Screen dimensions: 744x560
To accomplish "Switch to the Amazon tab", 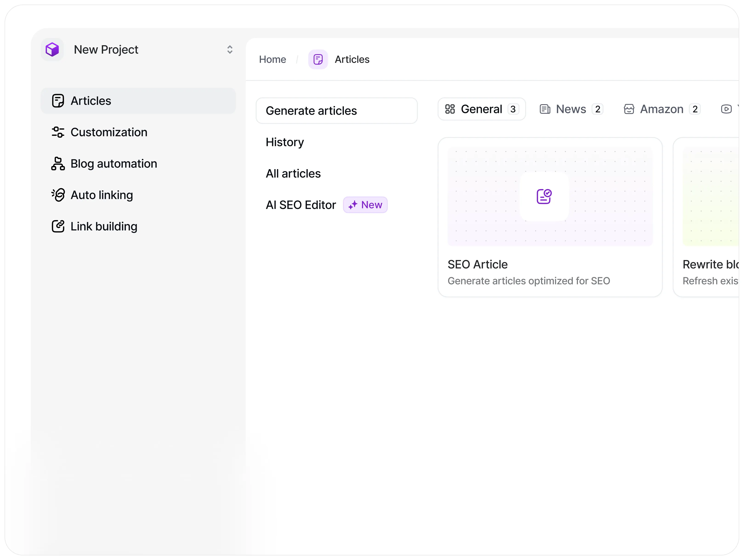I will tap(661, 109).
